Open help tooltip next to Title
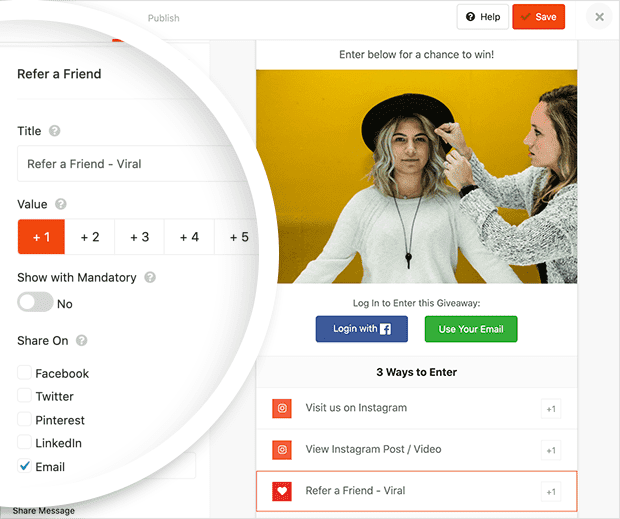Screen dimensions: 620x519 (55, 131)
